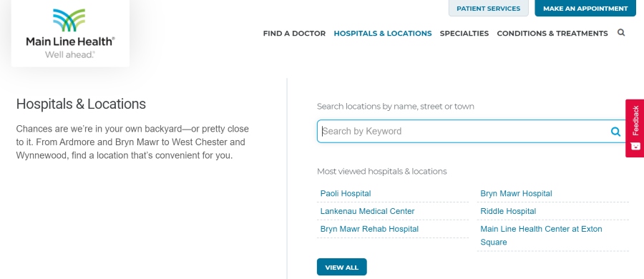Viewport: 644px width, 279px height.
Task: Click the search icon inside keyword field
Action: click(x=615, y=132)
